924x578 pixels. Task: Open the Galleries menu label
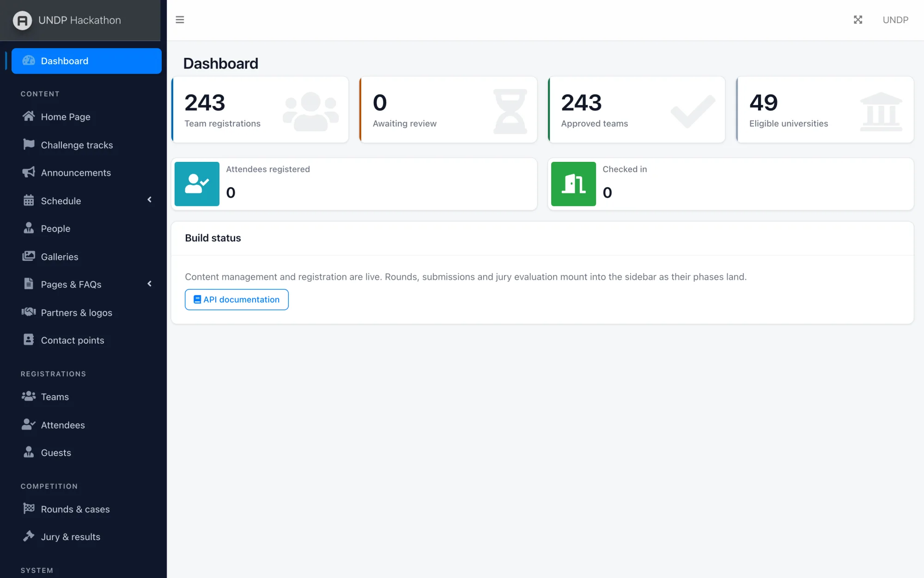coord(60,257)
